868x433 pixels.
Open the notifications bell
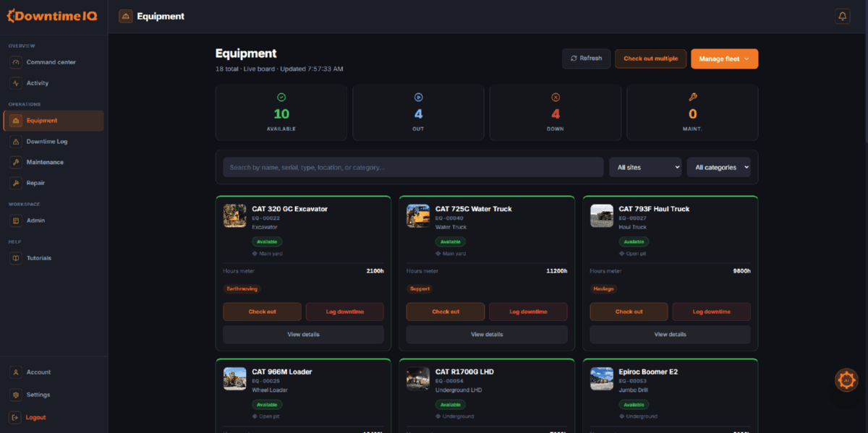click(x=842, y=16)
